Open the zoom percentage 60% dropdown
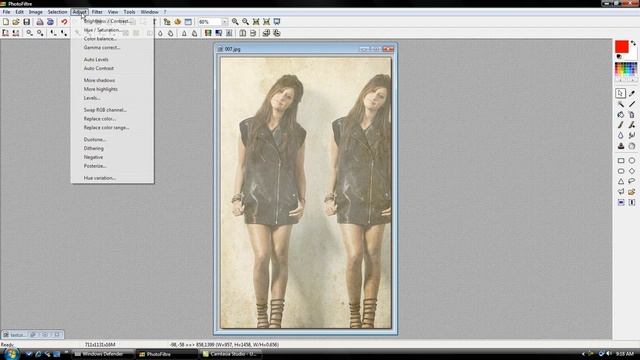640x360 pixels. click(224, 22)
